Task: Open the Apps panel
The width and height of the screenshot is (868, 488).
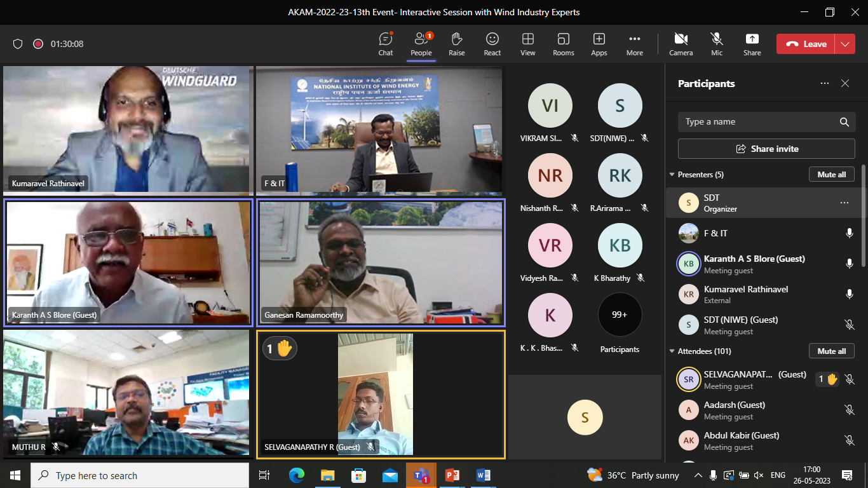Action: tap(599, 44)
